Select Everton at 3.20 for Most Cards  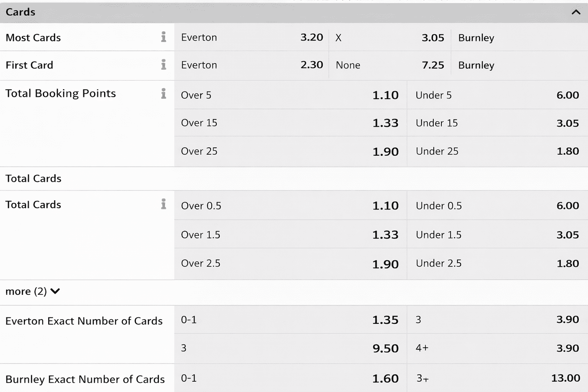coord(251,38)
